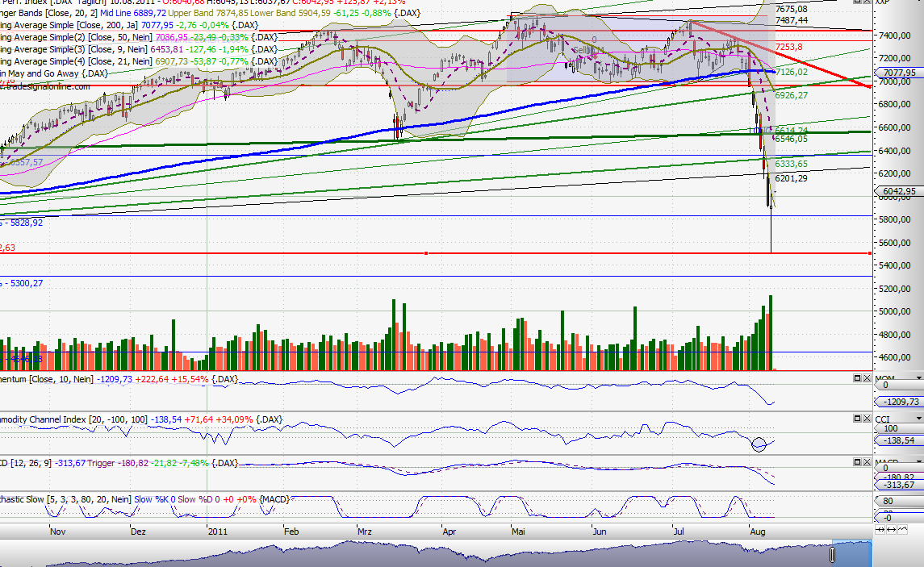Click the first horizontal zoom arrows icon
The height and width of the screenshot is (567, 924).
point(881,530)
